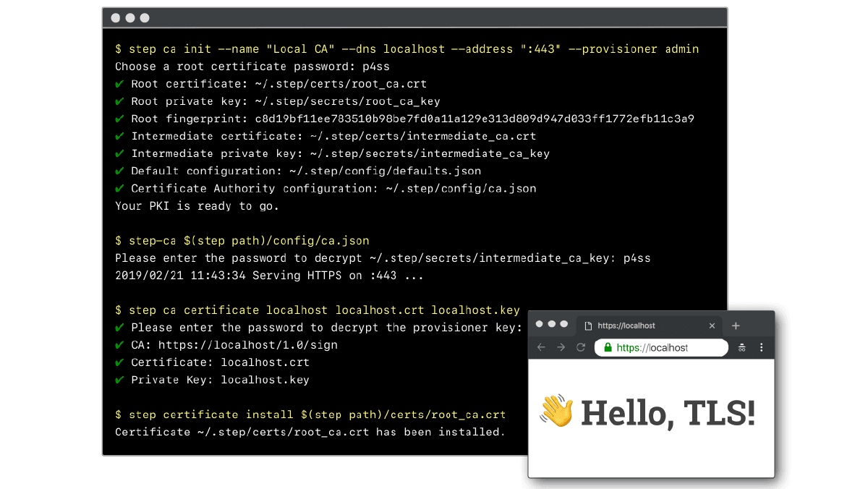Click the back navigation arrow
The width and height of the screenshot is (868, 489).
tap(541, 347)
